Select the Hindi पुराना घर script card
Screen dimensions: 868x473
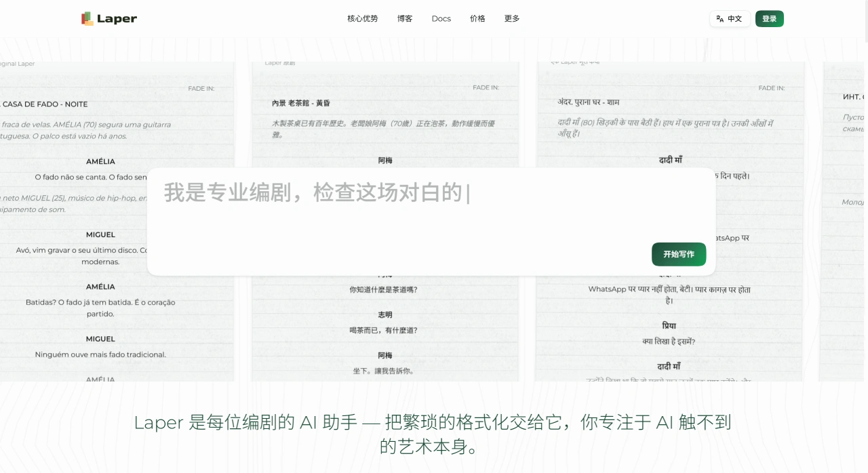point(670,221)
